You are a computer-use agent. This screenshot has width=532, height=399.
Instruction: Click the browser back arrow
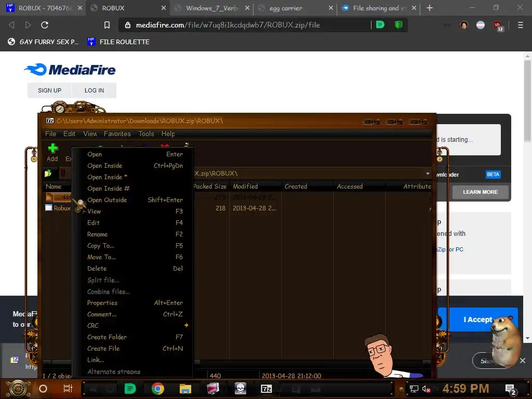(x=11, y=25)
